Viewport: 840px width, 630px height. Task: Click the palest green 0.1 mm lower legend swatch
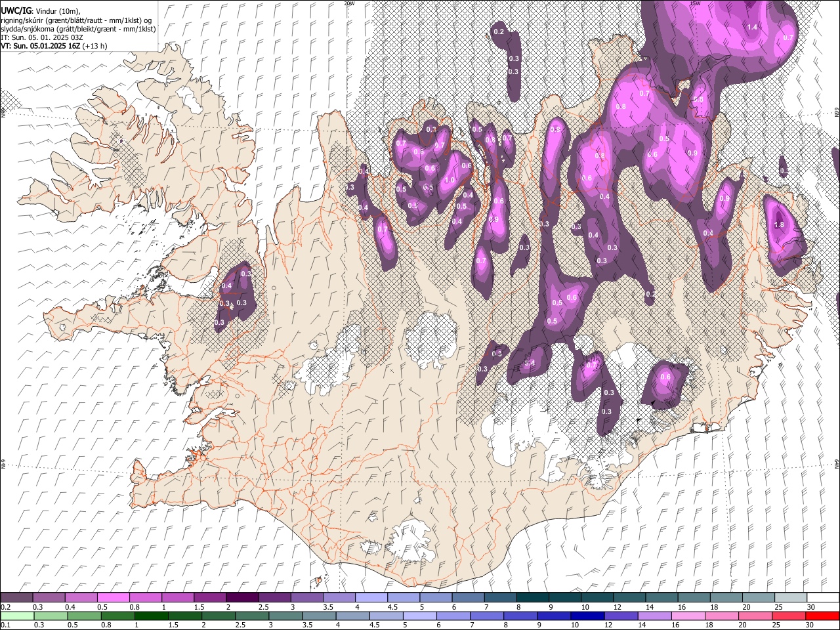[17, 616]
